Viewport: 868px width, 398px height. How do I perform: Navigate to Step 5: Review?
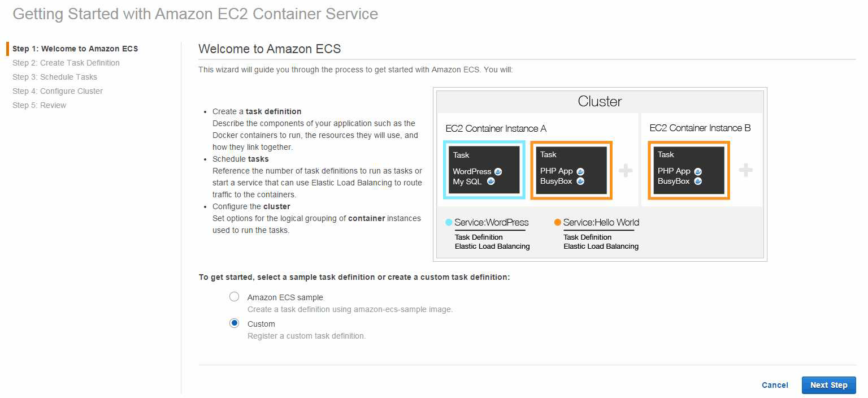(40, 105)
